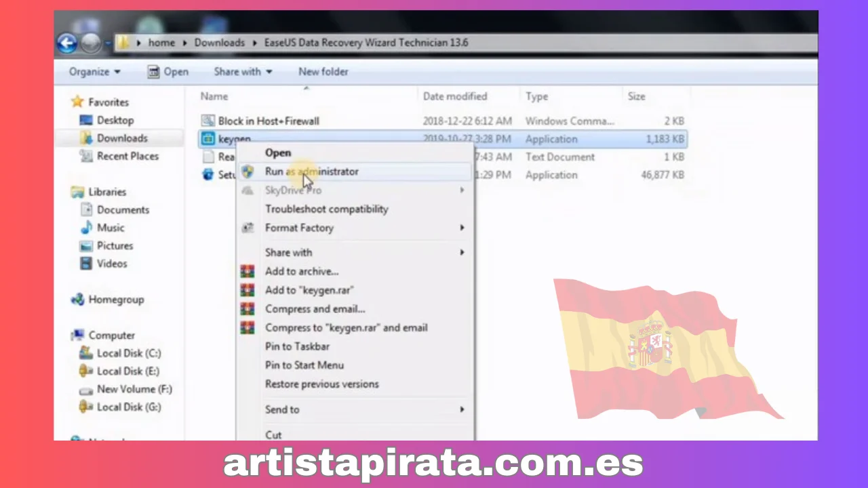868x488 pixels.
Task: Sort by the Type column header
Action: (x=536, y=97)
